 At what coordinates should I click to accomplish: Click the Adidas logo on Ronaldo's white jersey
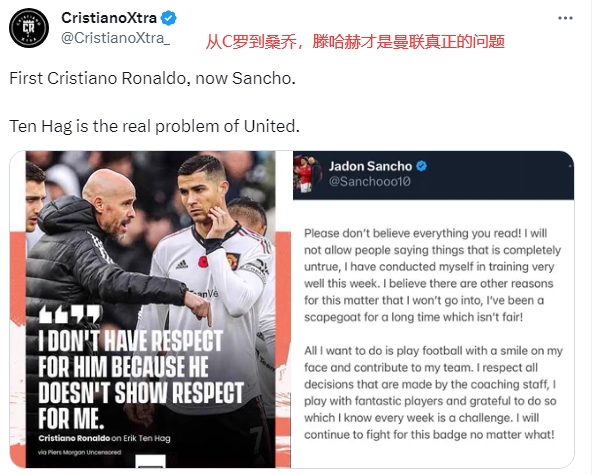click(182, 265)
